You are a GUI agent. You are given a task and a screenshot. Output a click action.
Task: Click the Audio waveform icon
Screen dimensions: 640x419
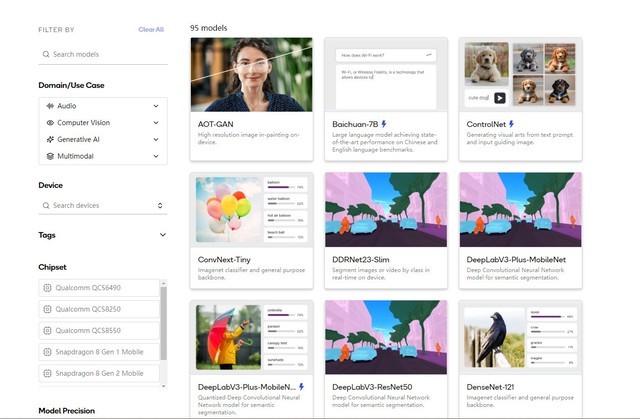[x=50, y=106]
